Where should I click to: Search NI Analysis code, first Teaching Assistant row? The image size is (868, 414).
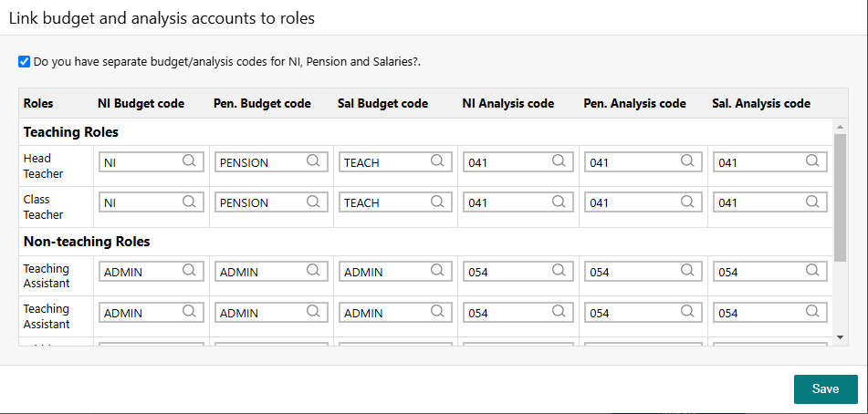(x=559, y=270)
